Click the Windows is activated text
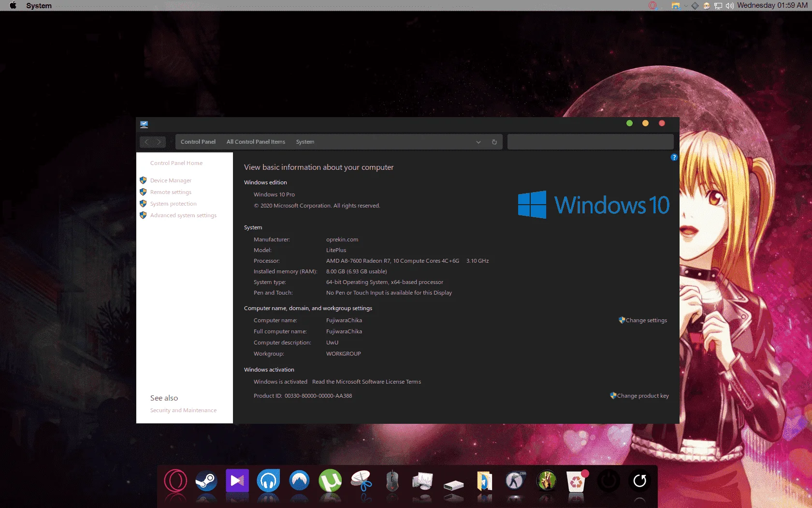Viewport: 812px width, 508px height. (280, 382)
